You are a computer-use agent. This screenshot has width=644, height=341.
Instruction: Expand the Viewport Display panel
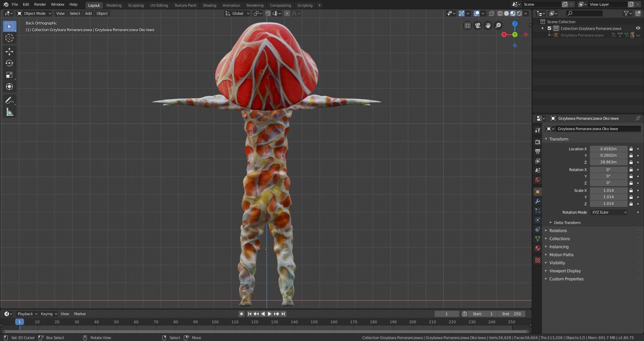[565, 271]
